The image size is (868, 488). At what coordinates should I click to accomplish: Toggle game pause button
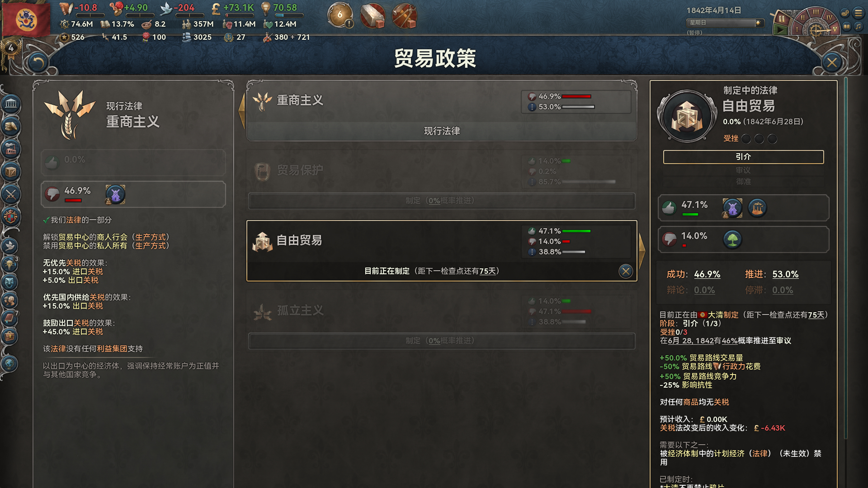[x=781, y=19]
